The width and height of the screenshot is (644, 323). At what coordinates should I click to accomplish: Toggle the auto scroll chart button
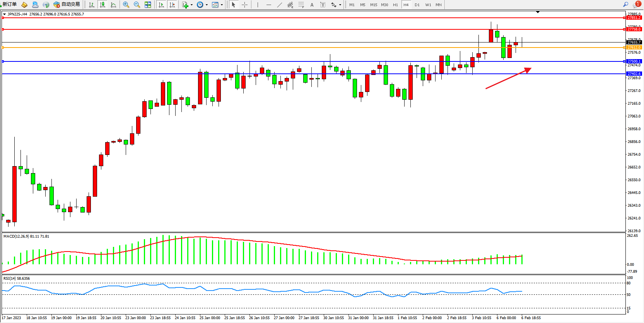(x=161, y=5)
